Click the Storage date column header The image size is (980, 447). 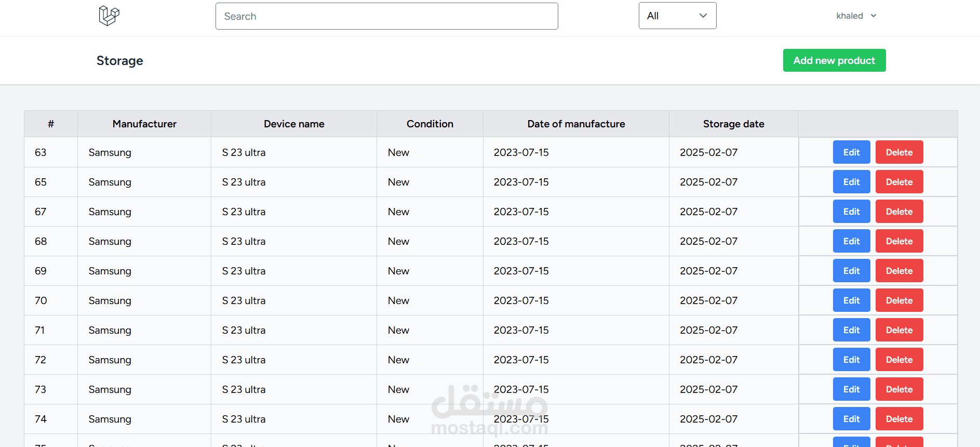point(733,124)
